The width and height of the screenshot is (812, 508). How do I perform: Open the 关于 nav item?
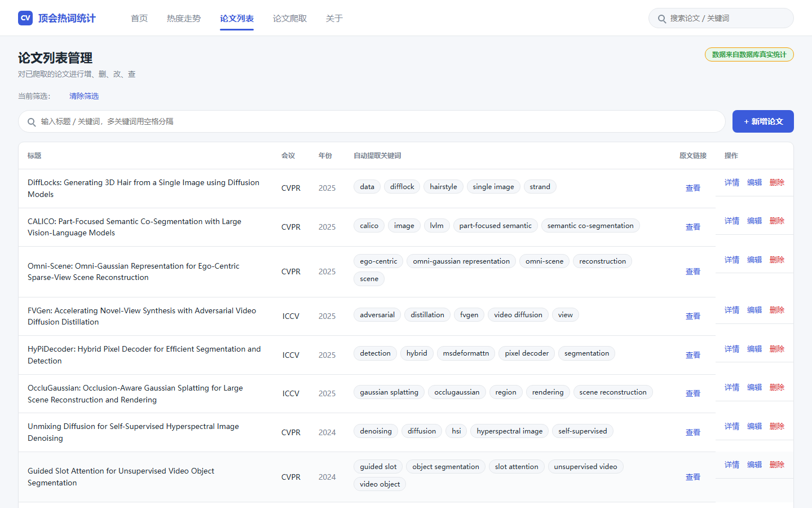(x=334, y=19)
